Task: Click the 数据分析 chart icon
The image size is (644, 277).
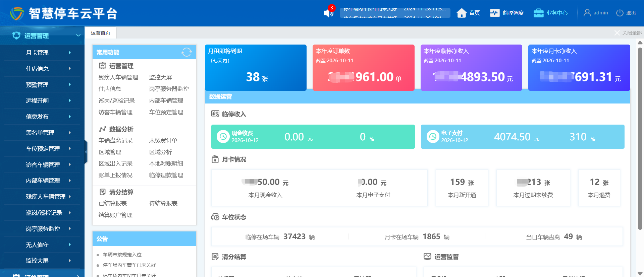Action: click(x=102, y=129)
